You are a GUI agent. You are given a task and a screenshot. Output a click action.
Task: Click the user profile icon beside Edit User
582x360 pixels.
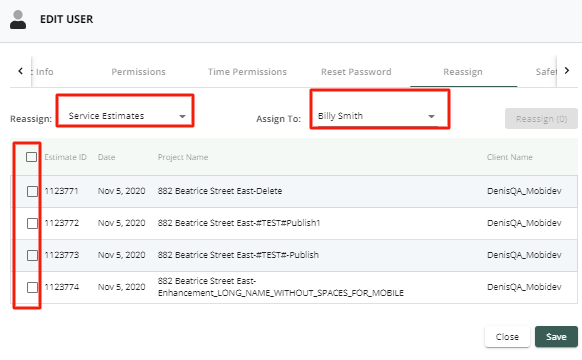click(x=18, y=20)
